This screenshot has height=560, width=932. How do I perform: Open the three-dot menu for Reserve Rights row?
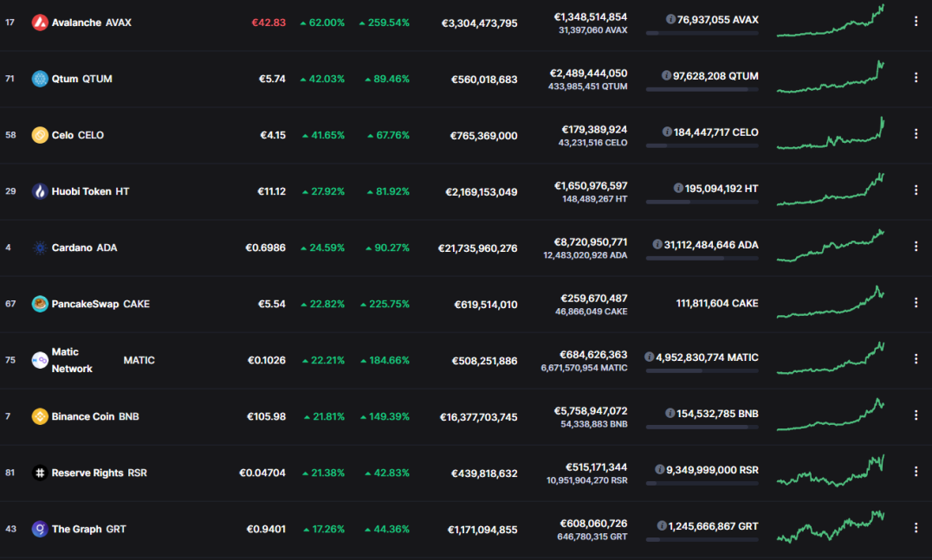[x=916, y=472]
